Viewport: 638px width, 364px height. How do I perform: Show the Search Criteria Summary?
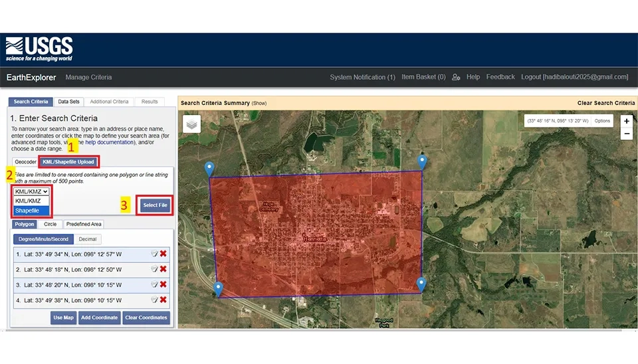coord(259,104)
